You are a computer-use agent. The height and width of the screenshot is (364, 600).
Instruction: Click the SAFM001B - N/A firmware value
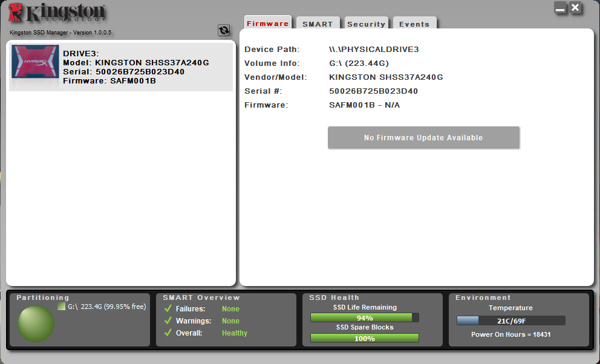[x=364, y=105]
